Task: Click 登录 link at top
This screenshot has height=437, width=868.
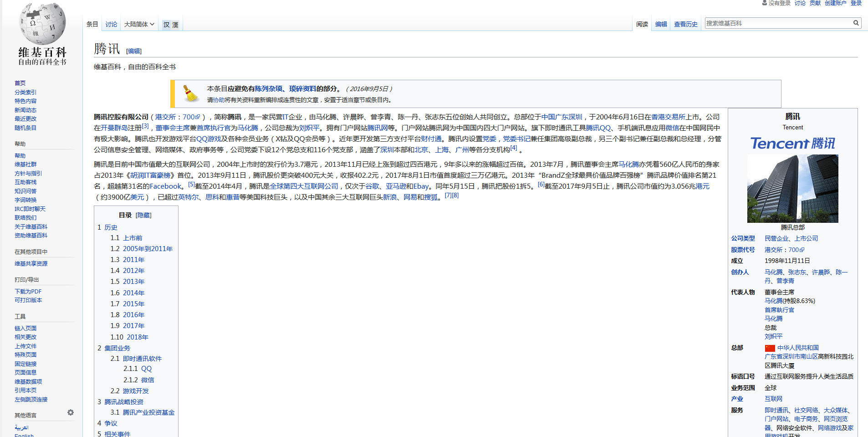Action: tap(856, 3)
